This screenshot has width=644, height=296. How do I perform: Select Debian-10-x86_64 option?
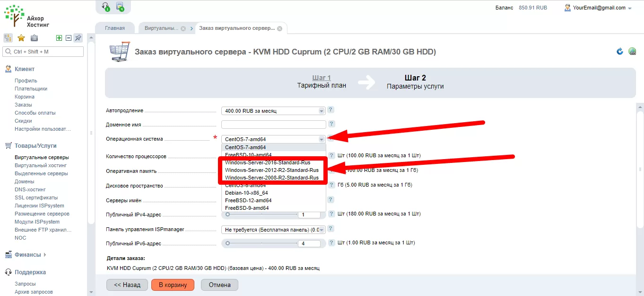(x=274, y=193)
